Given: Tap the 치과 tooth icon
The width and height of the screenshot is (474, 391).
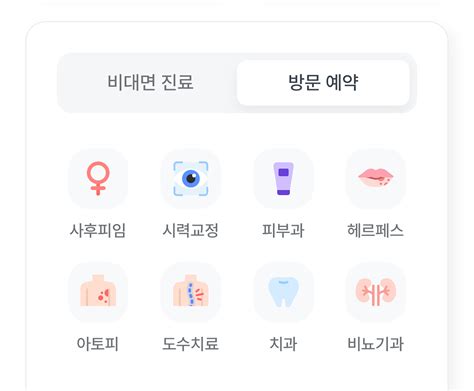Looking at the screenshot, I should (283, 292).
